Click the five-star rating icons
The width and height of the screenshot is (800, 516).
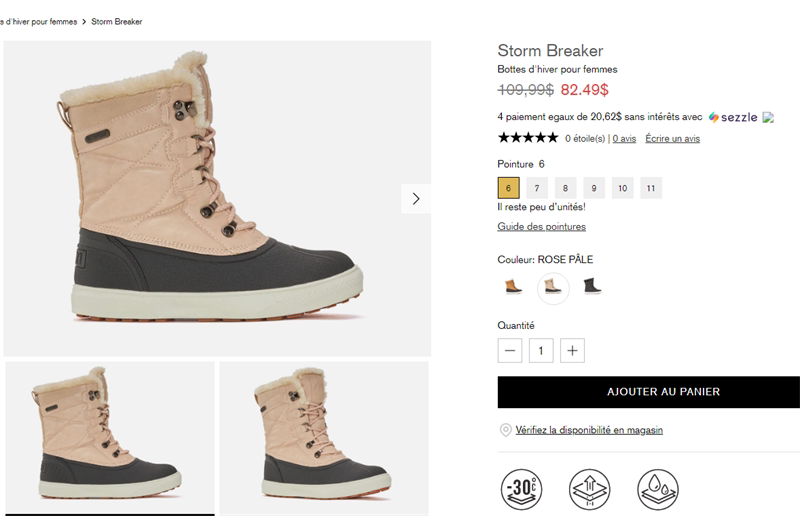coord(528,138)
